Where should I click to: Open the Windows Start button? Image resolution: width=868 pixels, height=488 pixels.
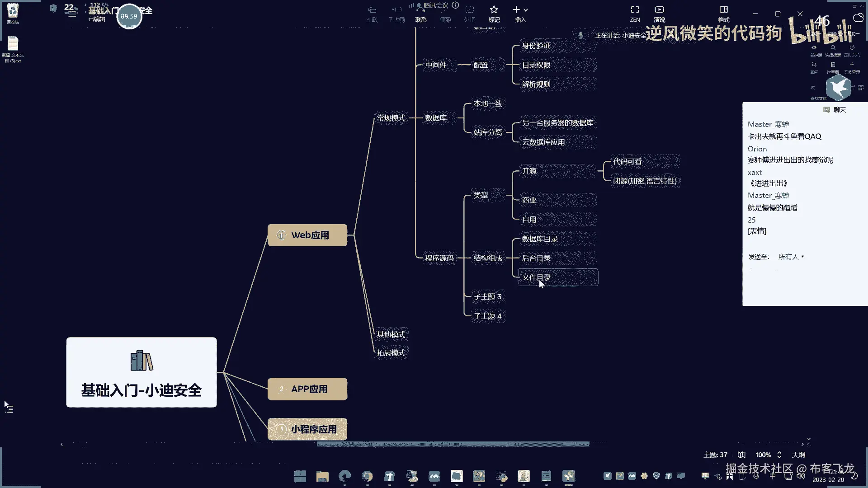click(300, 476)
